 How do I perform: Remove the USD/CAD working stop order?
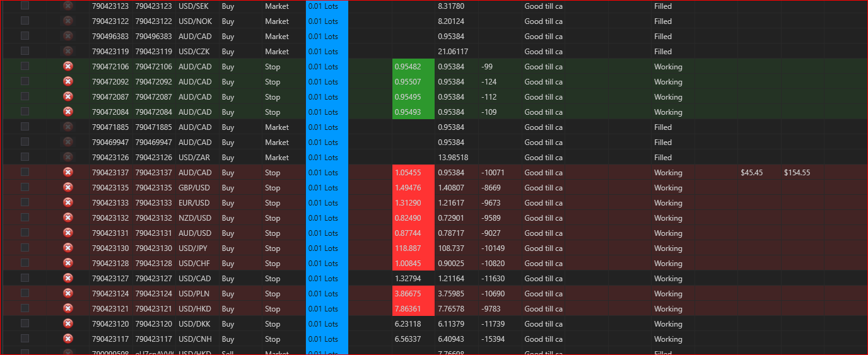coord(68,278)
